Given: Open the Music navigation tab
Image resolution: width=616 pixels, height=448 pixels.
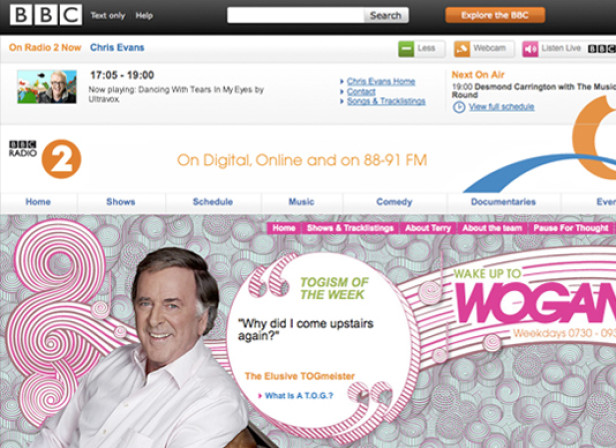Looking at the screenshot, I should coord(301,202).
